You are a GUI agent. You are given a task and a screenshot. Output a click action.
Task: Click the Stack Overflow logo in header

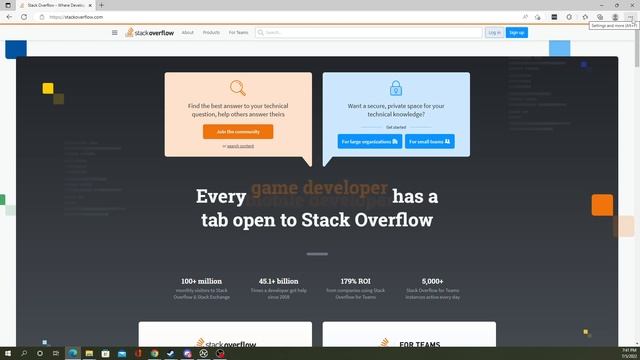150,33
